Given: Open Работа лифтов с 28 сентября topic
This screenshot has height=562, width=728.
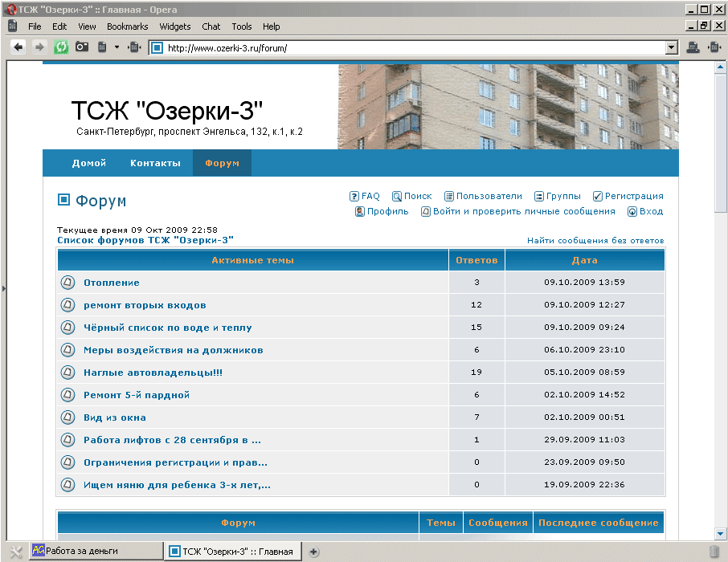Looking at the screenshot, I should (x=172, y=440).
